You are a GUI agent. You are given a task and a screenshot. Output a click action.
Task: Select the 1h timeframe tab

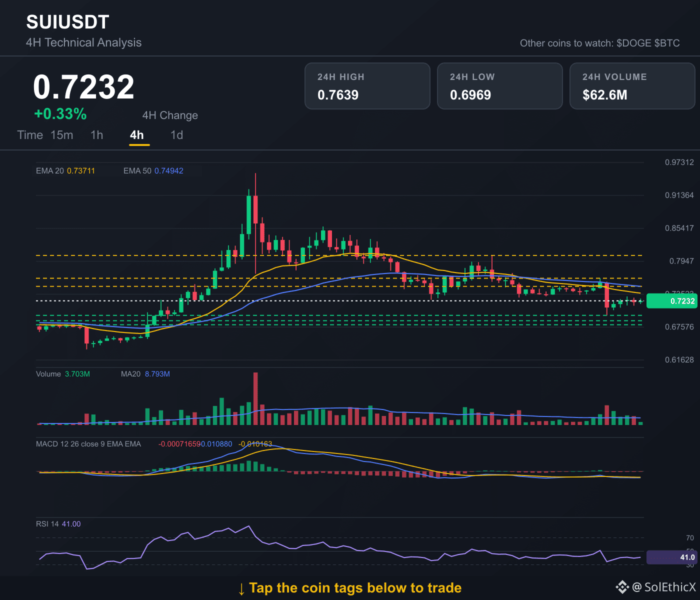(x=97, y=135)
